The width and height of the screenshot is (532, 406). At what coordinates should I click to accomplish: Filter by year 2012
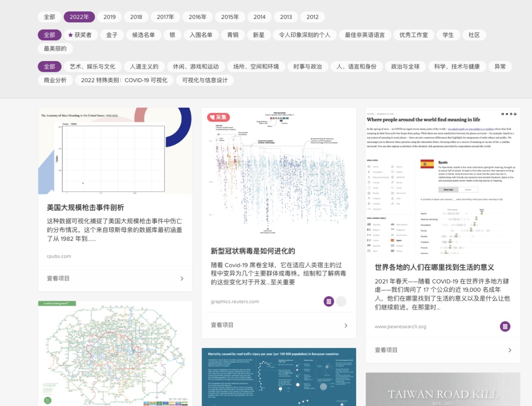pyautogui.click(x=312, y=17)
